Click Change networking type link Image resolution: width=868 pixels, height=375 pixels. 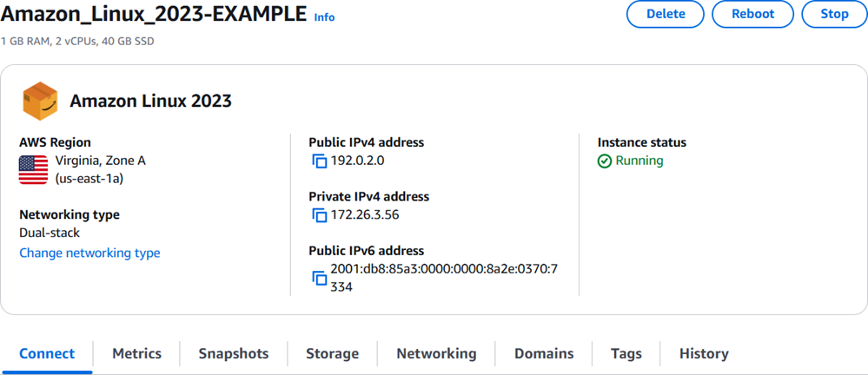pyautogui.click(x=89, y=253)
